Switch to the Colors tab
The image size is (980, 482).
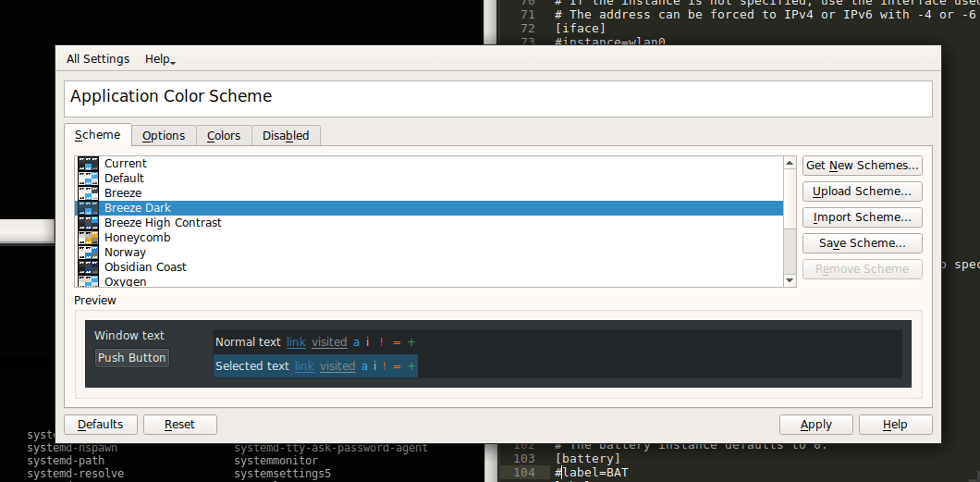pos(224,136)
